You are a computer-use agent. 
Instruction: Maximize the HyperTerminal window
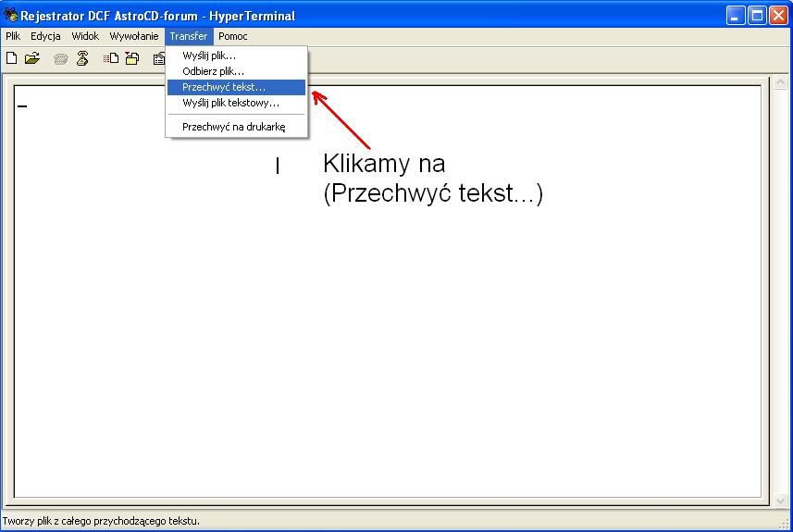pyautogui.click(x=757, y=15)
